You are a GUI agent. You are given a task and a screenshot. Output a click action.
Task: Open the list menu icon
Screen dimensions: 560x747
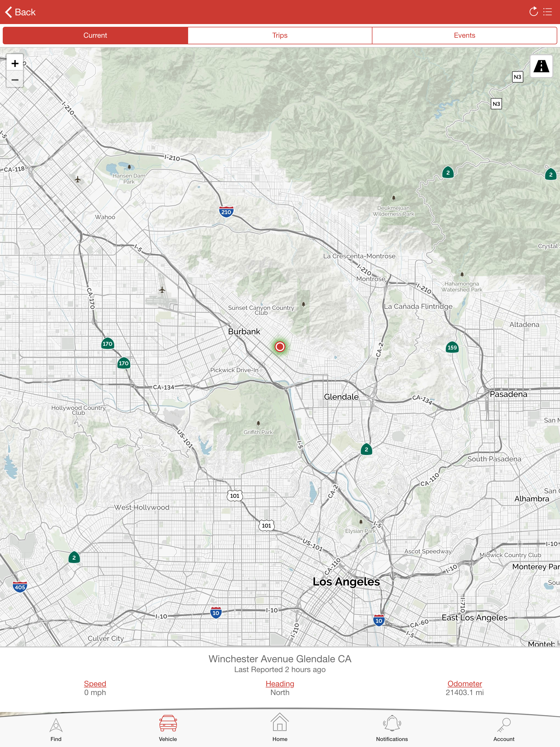(547, 12)
